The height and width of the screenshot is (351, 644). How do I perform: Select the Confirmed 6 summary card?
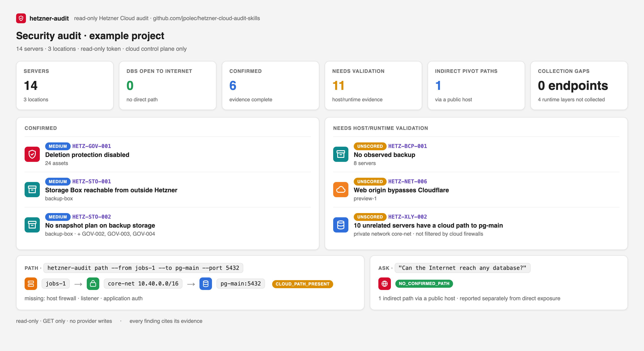271,85
